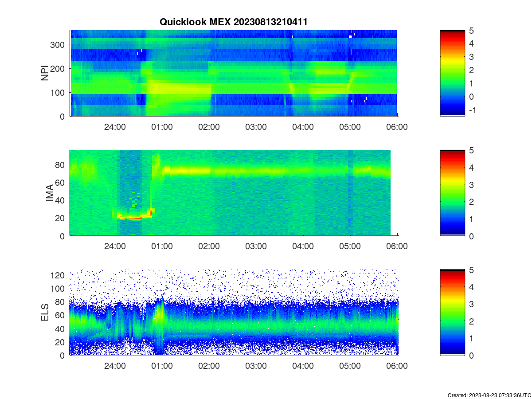Click the 40 value on the IMA y-axis
This screenshot has height=399, width=532.
60,200
